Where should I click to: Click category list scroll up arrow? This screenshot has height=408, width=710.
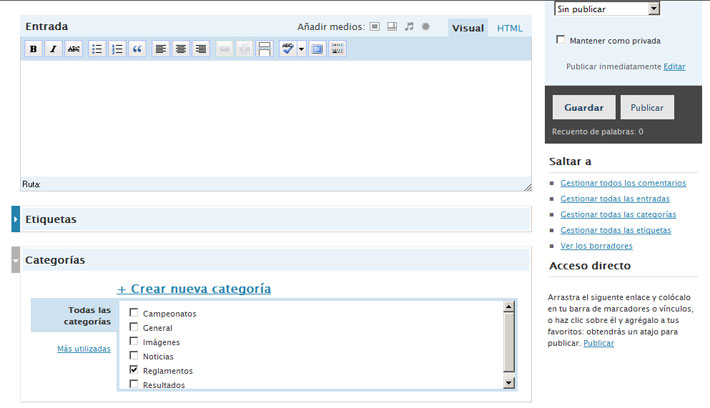click(x=509, y=307)
